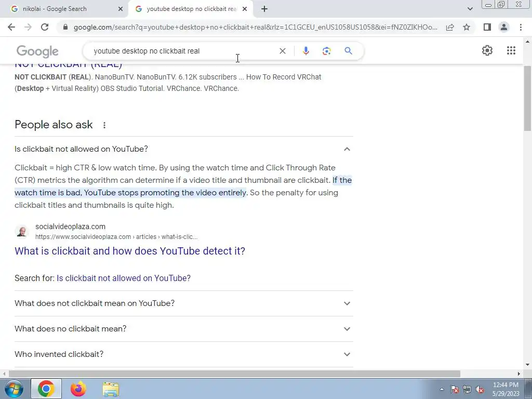Click the horizontal scrollbar thumb
Viewport: 532px width, 399px height.
(234, 374)
